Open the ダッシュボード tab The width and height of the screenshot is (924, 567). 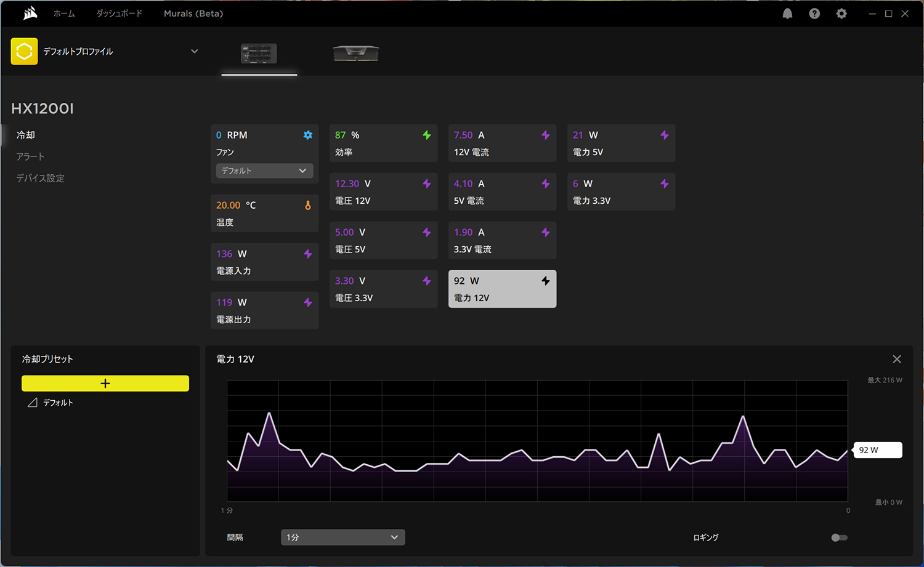119,14
